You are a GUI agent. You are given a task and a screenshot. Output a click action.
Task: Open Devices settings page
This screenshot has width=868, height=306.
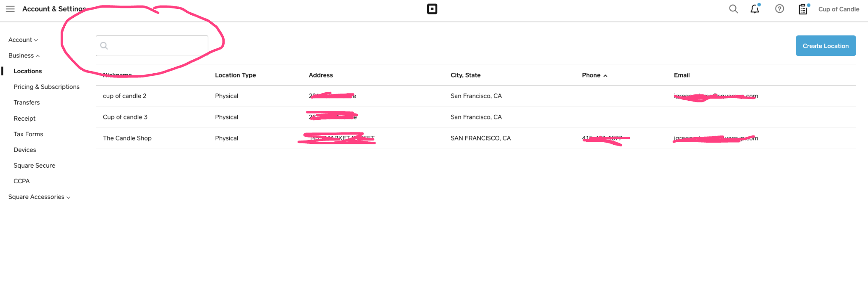[25, 150]
